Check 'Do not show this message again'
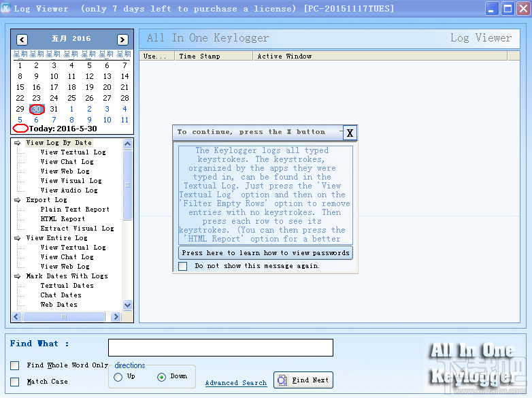 pos(182,266)
